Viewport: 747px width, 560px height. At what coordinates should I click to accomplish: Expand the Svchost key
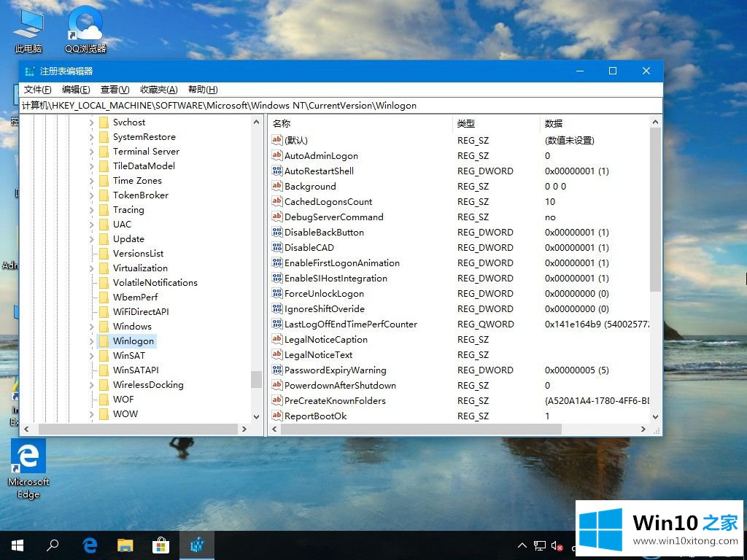click(91, 122)
